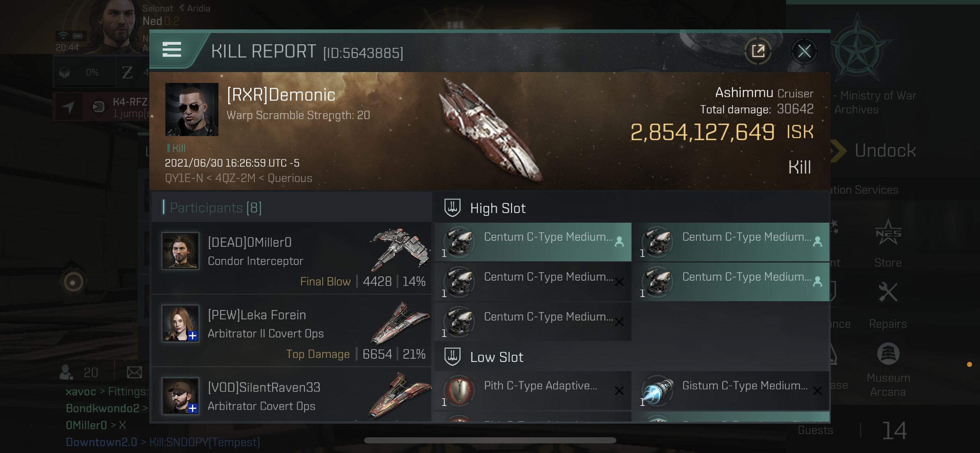This screenshot has height=453, width=980.
Task: Open Museum Arcana
Action: (888, 370)
